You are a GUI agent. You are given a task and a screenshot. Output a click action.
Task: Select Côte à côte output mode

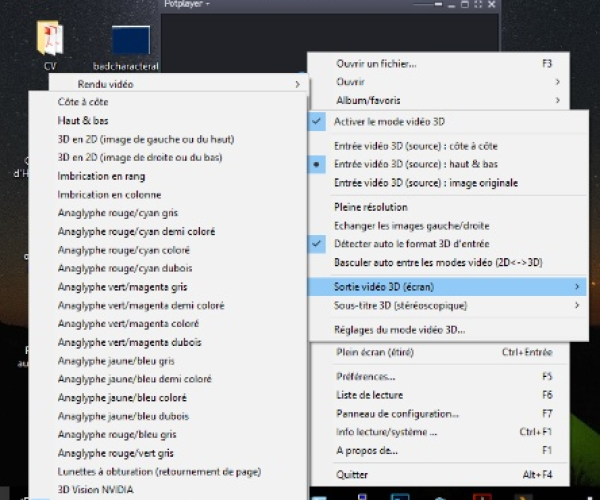tap(168, 102)
